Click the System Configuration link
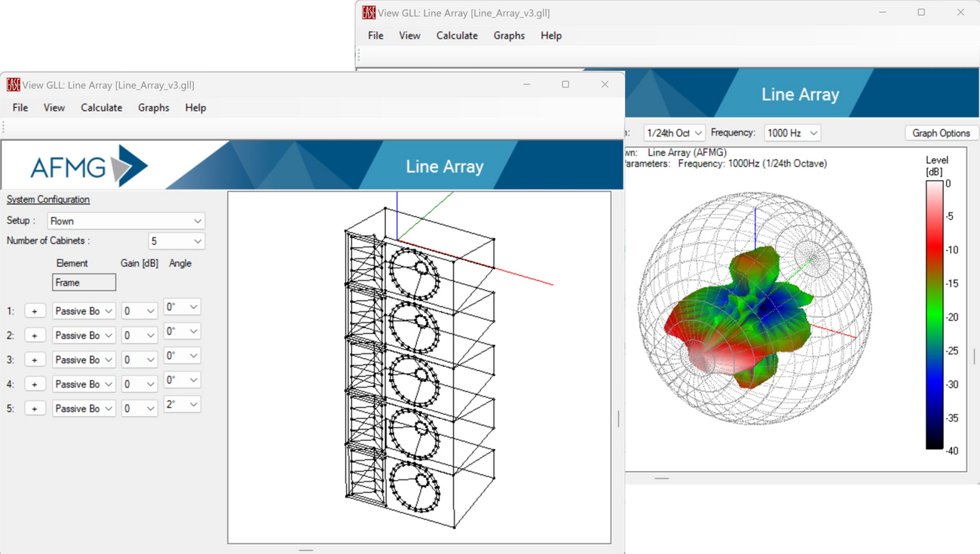Image resolution: width=980 pixels, height=554 pixels. pos(48,199)
